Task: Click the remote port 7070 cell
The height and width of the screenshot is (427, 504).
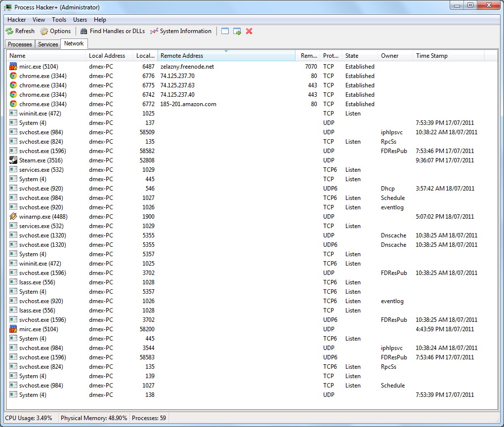Action: click(311, 67)
